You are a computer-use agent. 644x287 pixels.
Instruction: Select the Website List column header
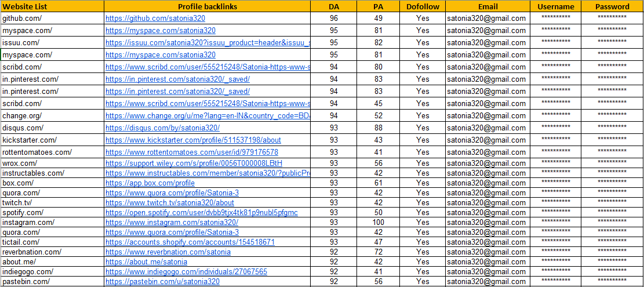point(52,6)
